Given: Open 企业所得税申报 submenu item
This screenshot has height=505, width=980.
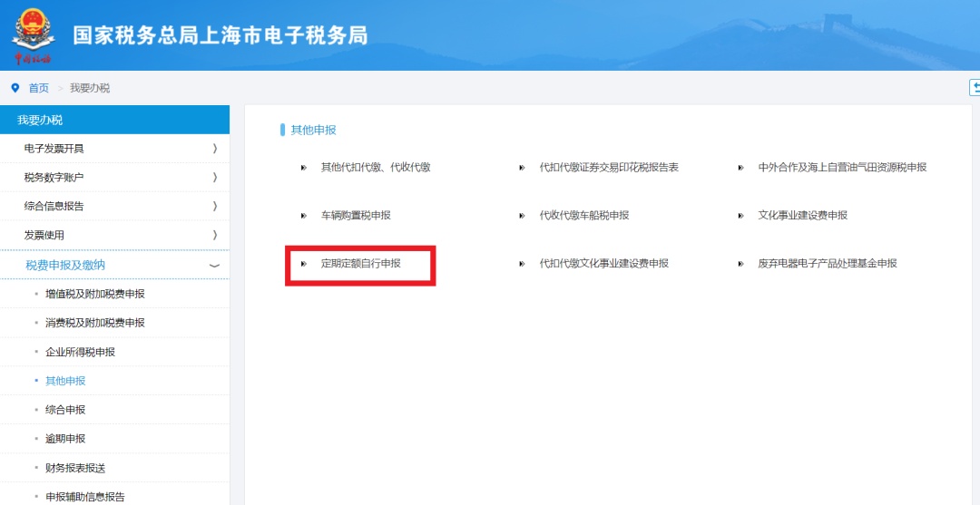Looking at the screenshot, I should (80, 352).
